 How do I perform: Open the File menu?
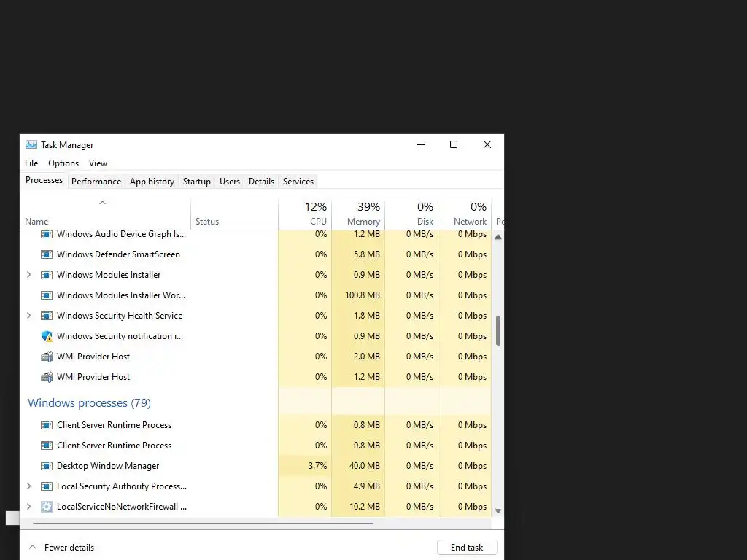pyautogui.click(x=31, y=163)
